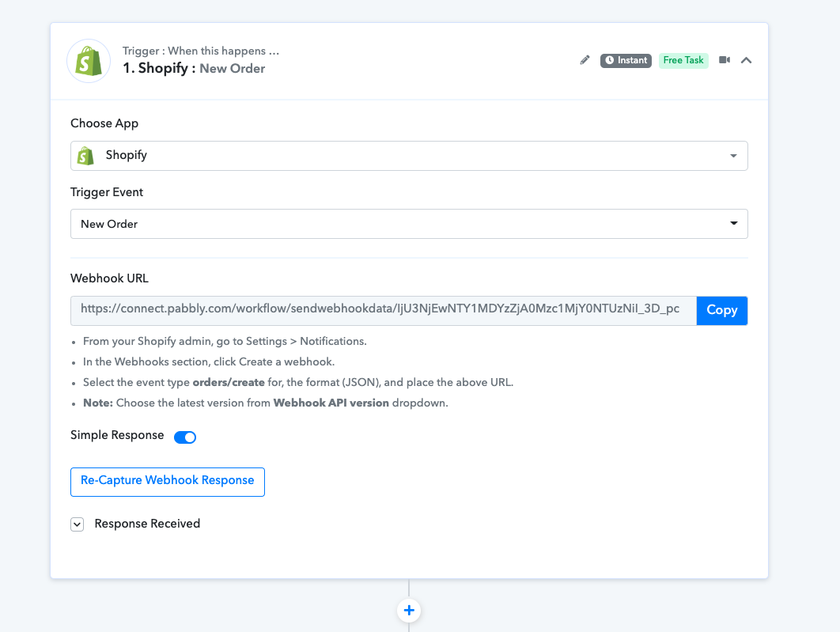Open the Trigger Event dropdown New Order
Screen dimensions: 840x632
click(409, 224)
